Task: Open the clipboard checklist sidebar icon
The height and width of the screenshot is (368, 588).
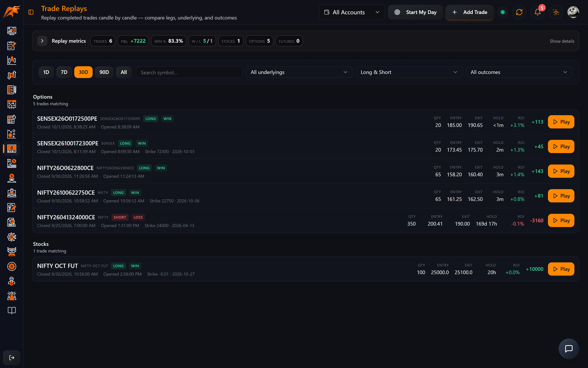Action: [12, 45]
